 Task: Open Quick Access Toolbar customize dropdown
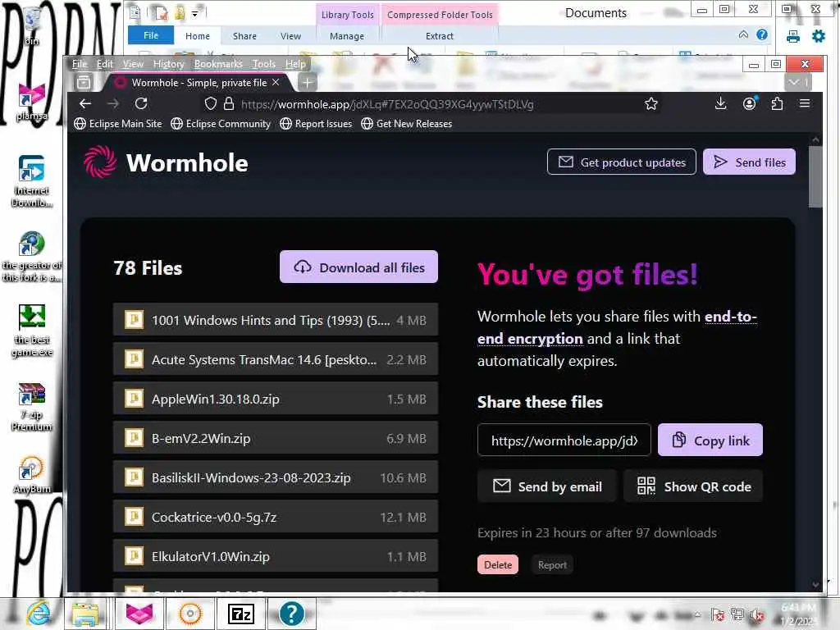tap(195, 14)
